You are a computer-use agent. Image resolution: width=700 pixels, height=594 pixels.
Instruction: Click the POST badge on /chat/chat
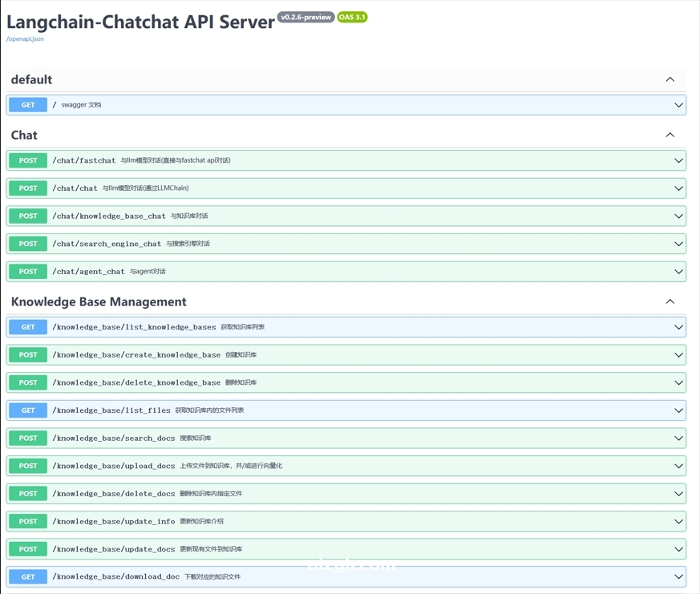26,188
